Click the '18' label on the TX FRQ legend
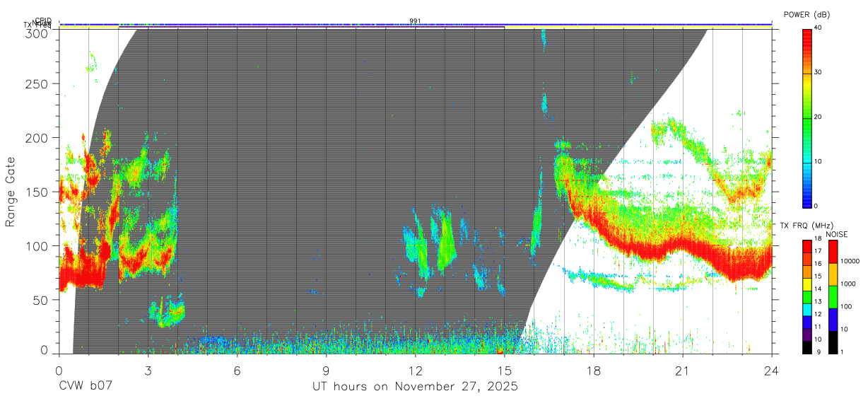 [x=818, y=240]
